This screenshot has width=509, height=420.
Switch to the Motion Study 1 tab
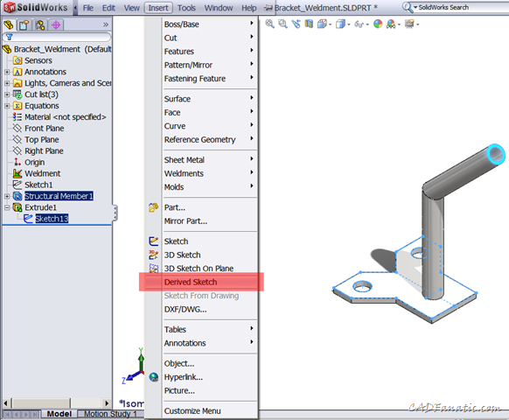110,414
